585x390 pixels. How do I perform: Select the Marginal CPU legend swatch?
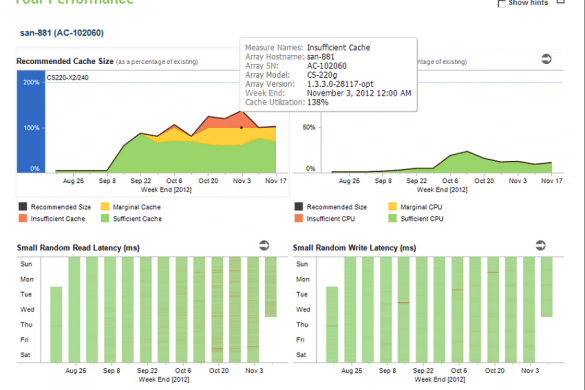pos(392,206)
